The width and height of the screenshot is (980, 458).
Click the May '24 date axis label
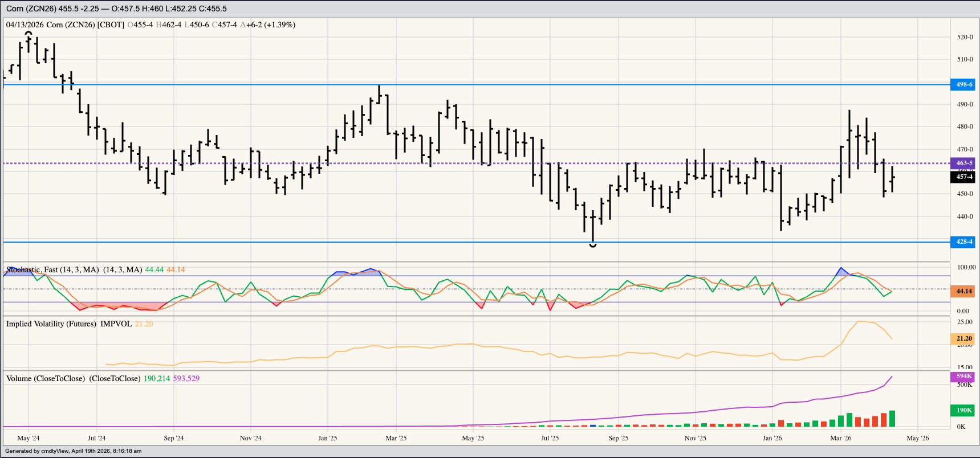click(x=29, y=438)
